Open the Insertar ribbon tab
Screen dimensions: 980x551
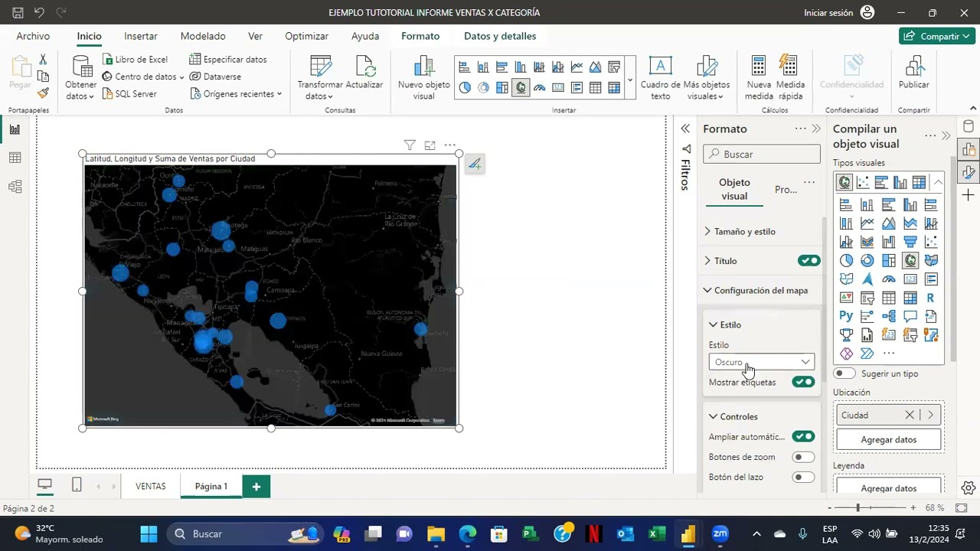[x=141, y=36]
